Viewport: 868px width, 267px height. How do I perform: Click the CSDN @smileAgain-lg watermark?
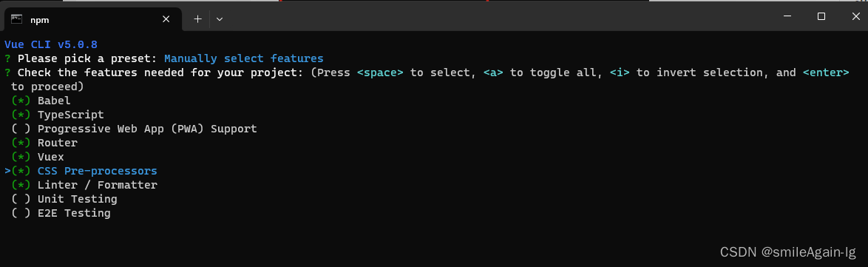point(788,253)
